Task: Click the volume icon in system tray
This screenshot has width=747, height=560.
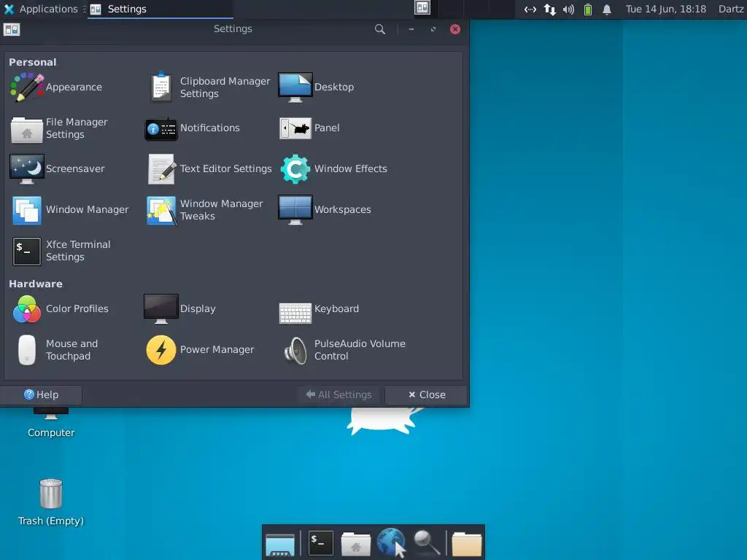Action: coord(568,9)
